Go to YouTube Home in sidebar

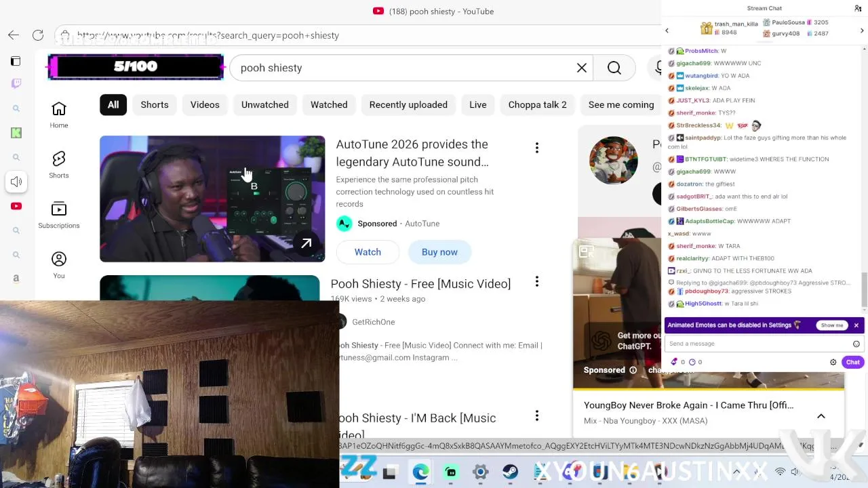[59, 115]
